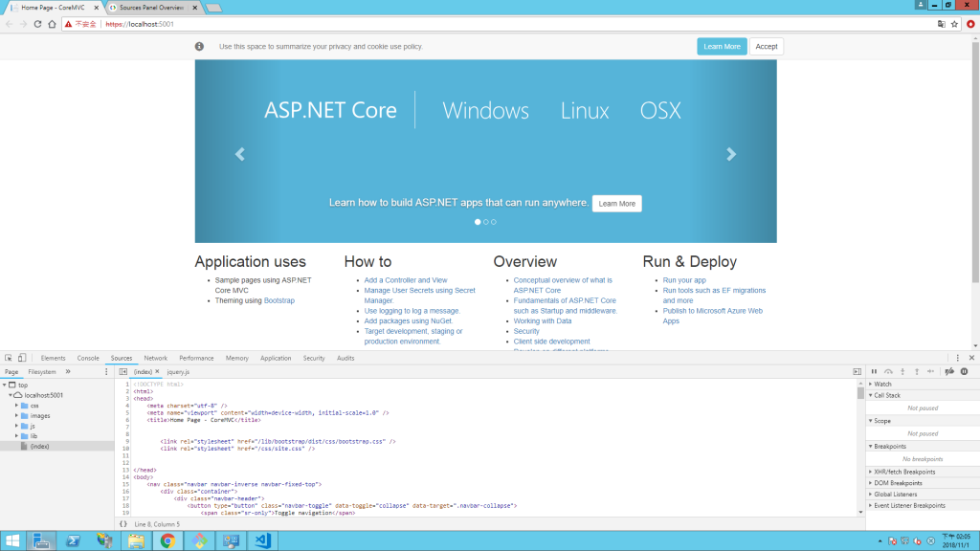980x551 pixels.
Task: Collapse the localhost:5001 node
Action: (x=11, y=395)
